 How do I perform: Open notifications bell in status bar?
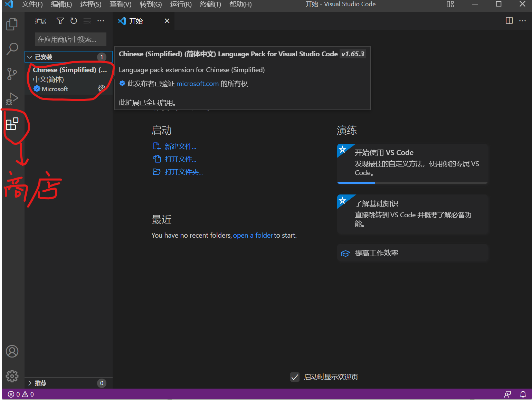523,394
